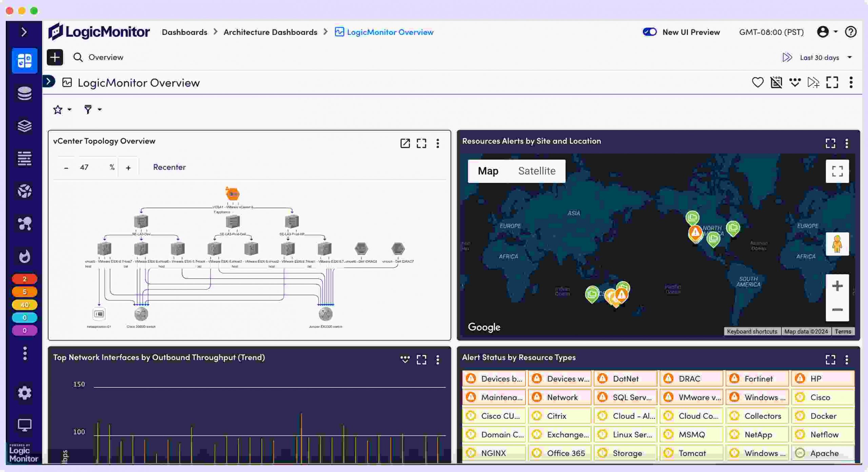This screenshot has width=868, height=472.
Task: Navigate to Architecture Dashboards breadcrumb
Action: pos(270,32)
